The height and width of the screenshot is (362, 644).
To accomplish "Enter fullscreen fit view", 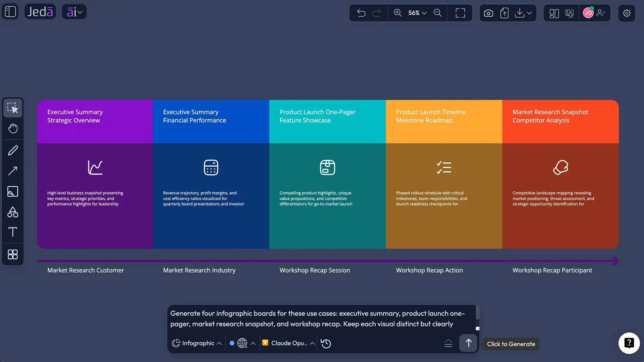I will coord(460,13).
